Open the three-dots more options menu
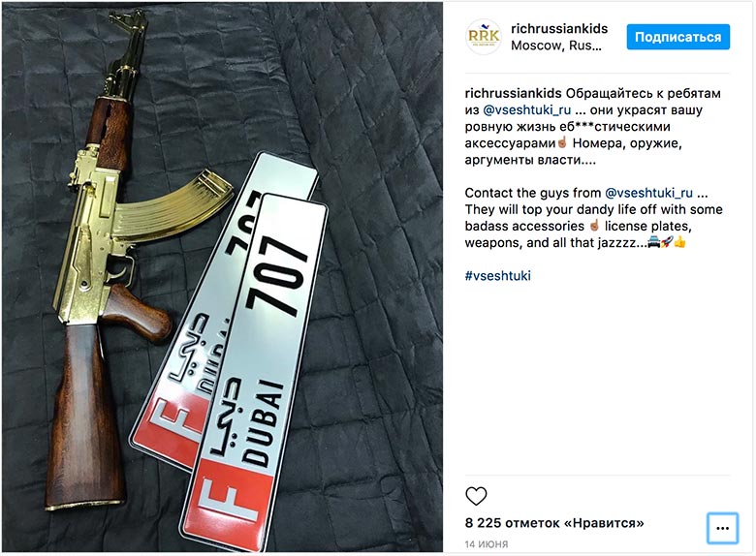The image size is (756, 556). pos(722,529)
